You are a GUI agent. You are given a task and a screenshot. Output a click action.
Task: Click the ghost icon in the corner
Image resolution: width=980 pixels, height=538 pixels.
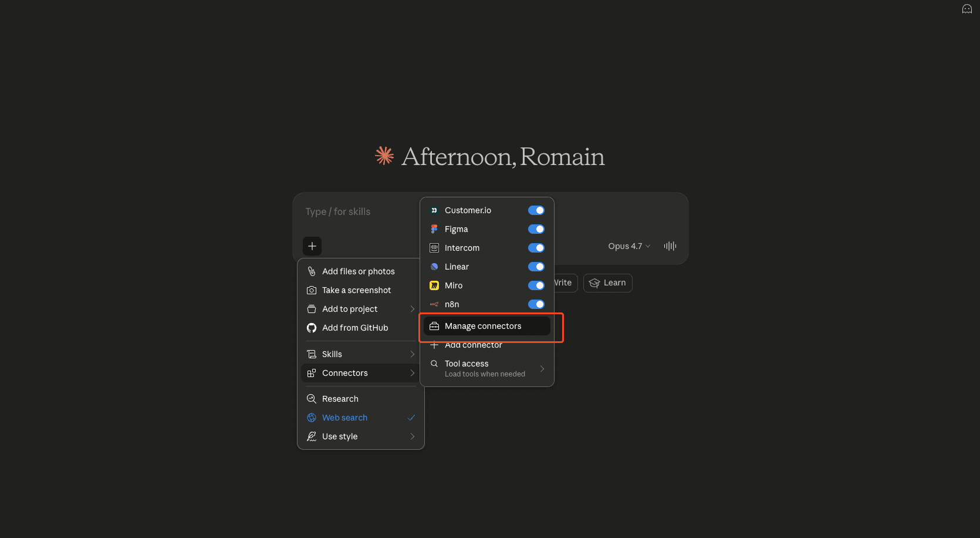click(967, 9)
